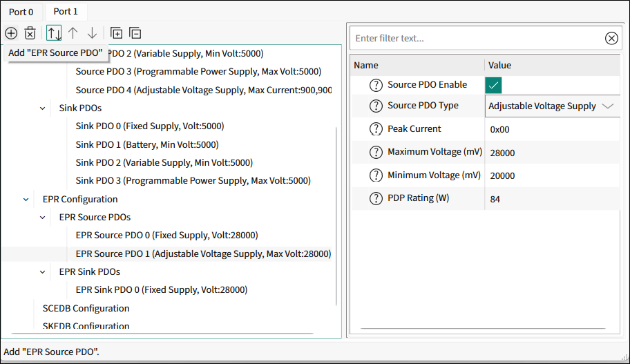Click the properties panel horizontal scrollbar

click(x=483, y=328)
